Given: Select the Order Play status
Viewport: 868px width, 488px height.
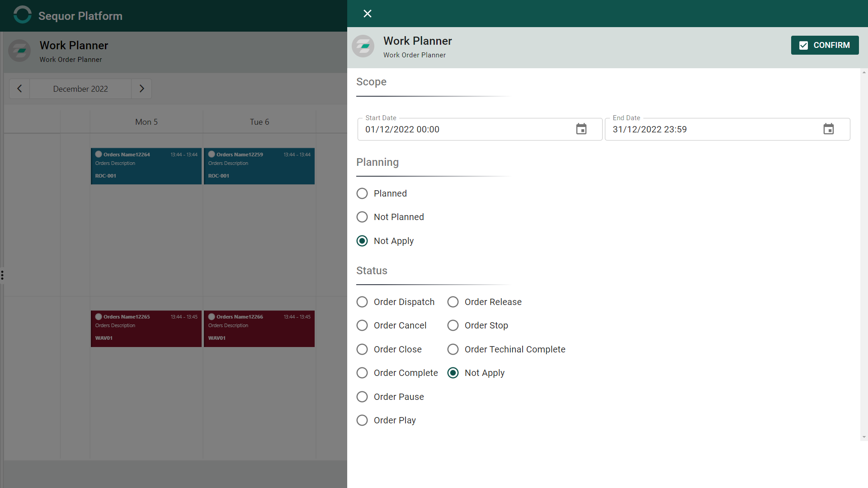Looking at the screenshot, I should [x=362, y=420].
